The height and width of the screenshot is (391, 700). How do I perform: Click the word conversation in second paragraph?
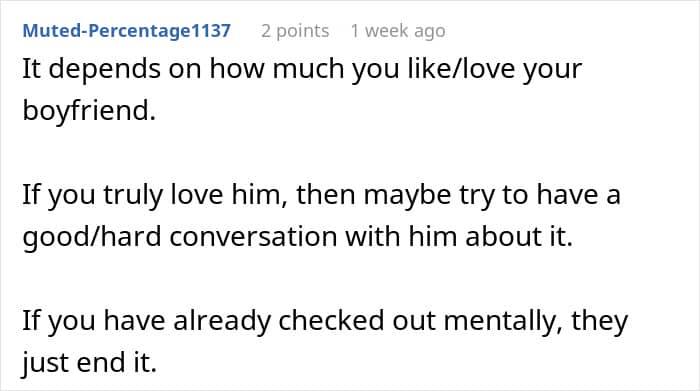pos(253,236)
